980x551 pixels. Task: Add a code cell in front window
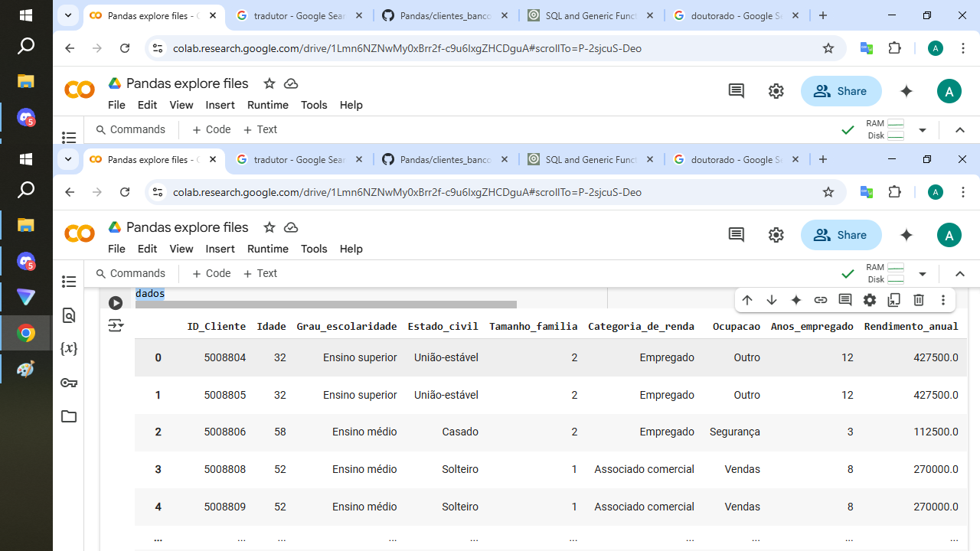[x=211, y=273]
